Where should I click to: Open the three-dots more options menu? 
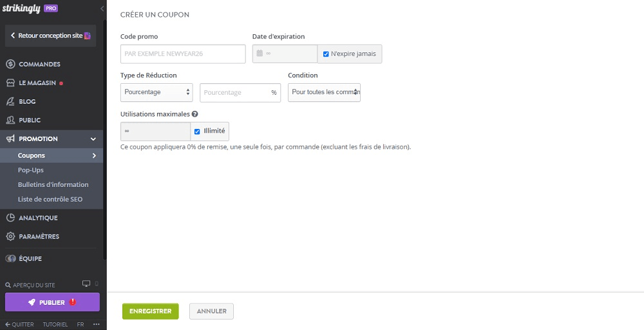(97, 324)
